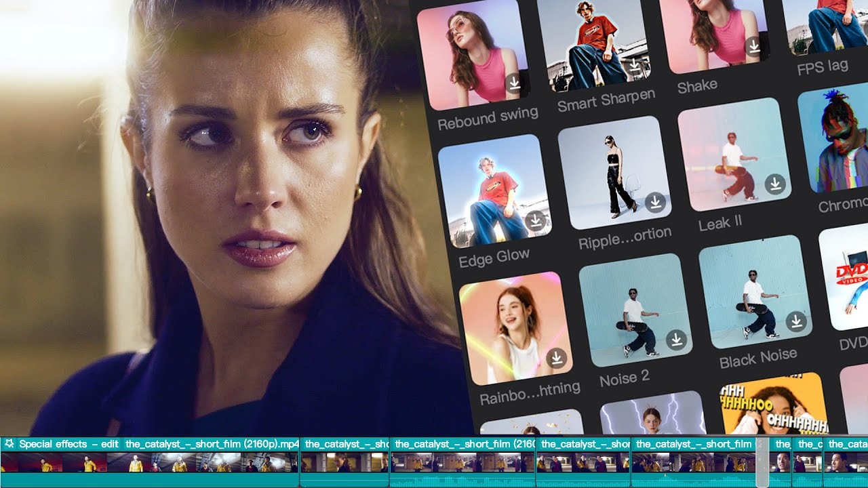868x488 pixels.
Task: Download the Rebound swing effect
Action: pyautogui.click(x=514, y=83)
